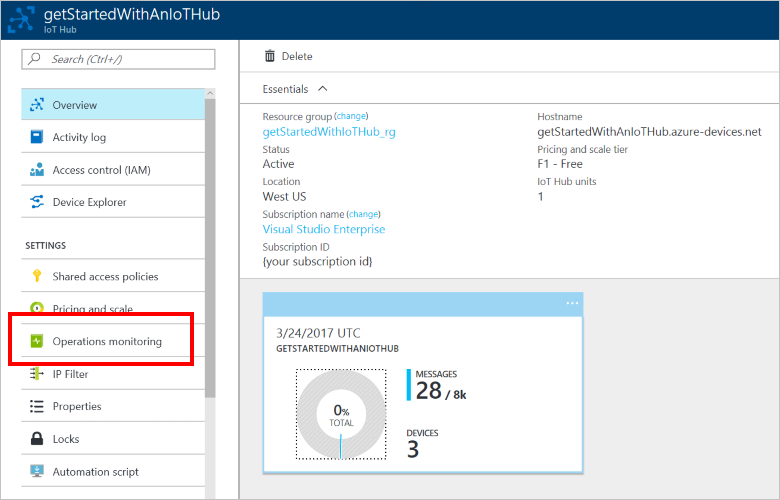Click the Delete trash can icon
The height and width of the screenshot is (500, 780).
270,56
